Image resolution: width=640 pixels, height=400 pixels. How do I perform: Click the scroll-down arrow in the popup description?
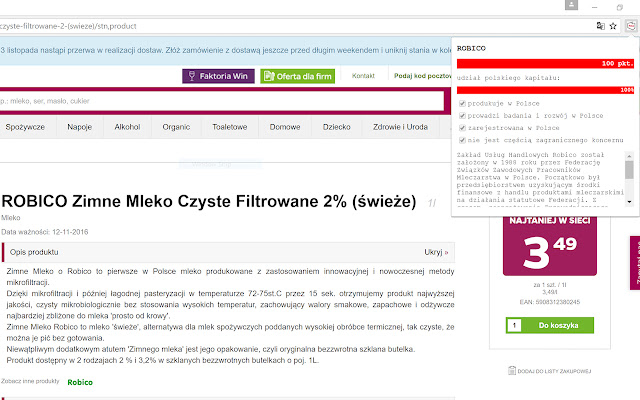pyautogui.click(x=629, y=202)
